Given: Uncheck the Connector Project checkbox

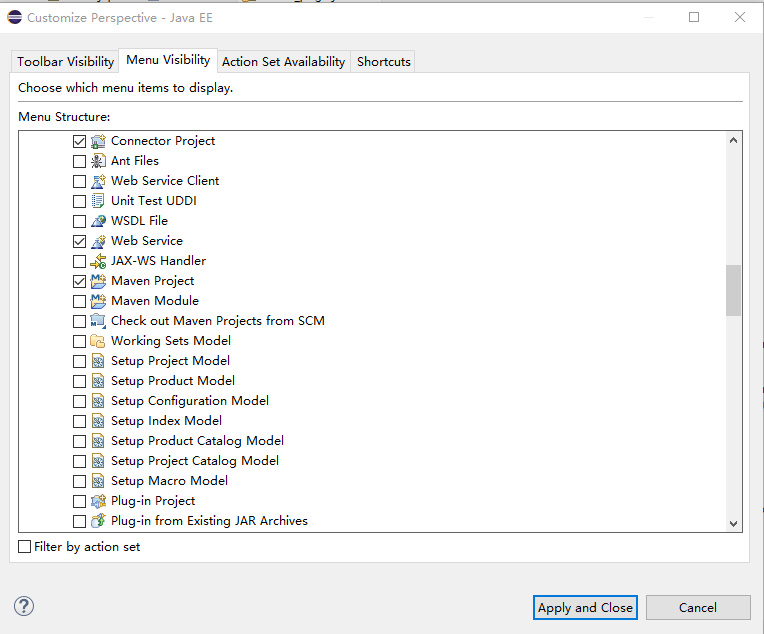Looking at the screenshot, I should pyautogui.click(x=79, y=141).
